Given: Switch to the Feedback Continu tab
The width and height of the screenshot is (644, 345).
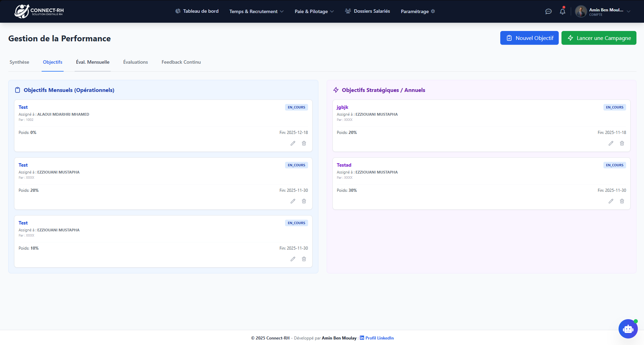Looking at the screenshot, I should (181, 62).
